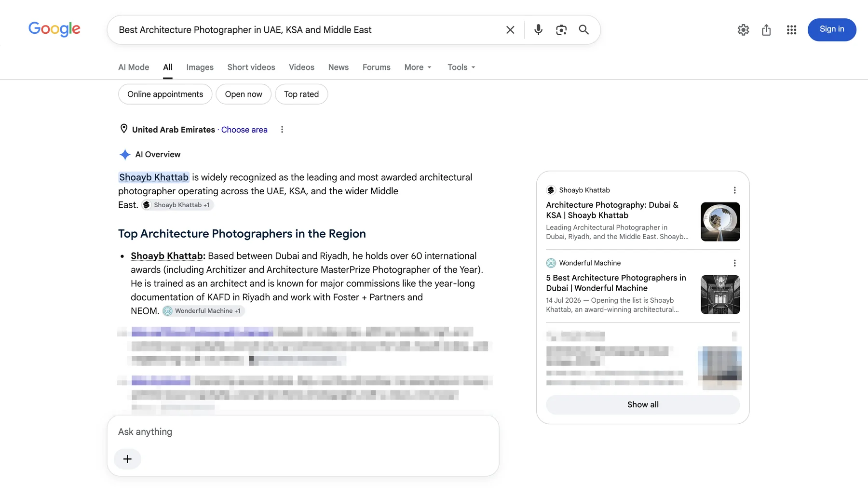Screen dimensions: 868x496
Task: Click the Show all sources button
Action: 643,405
